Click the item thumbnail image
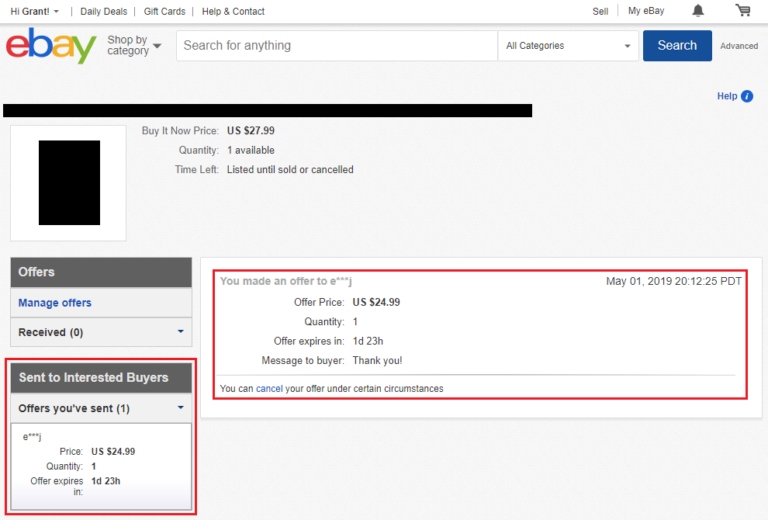 click(69, 183)
